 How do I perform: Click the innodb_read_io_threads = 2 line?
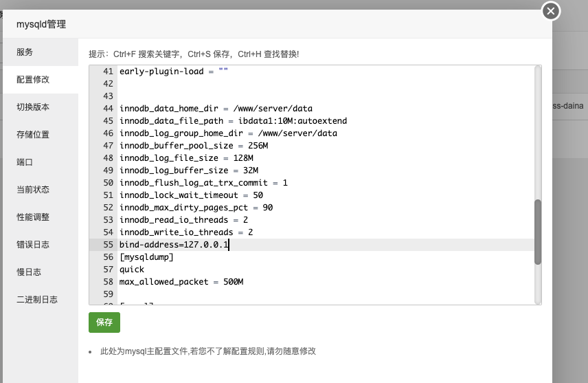point(184,220)
